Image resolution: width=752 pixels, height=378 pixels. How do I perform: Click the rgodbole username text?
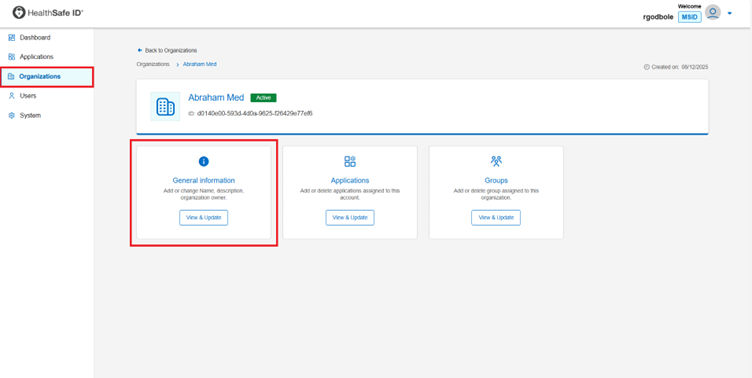click(658, 17)
